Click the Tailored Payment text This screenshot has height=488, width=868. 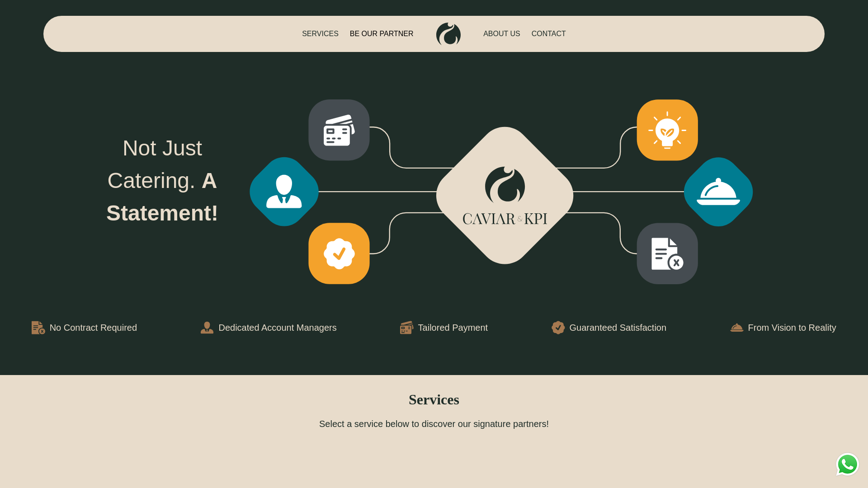click(x=453, y=328)
